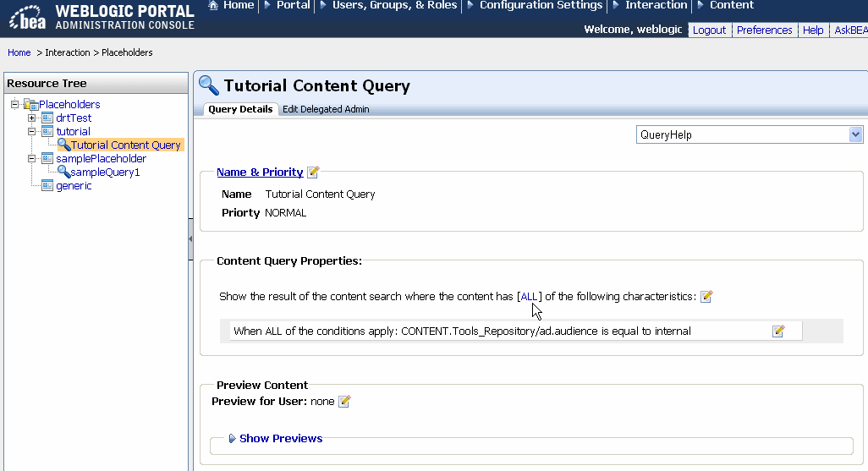
Task: Click the BEA logo in header
Action: pyautogui.click(x=27, y=18)
